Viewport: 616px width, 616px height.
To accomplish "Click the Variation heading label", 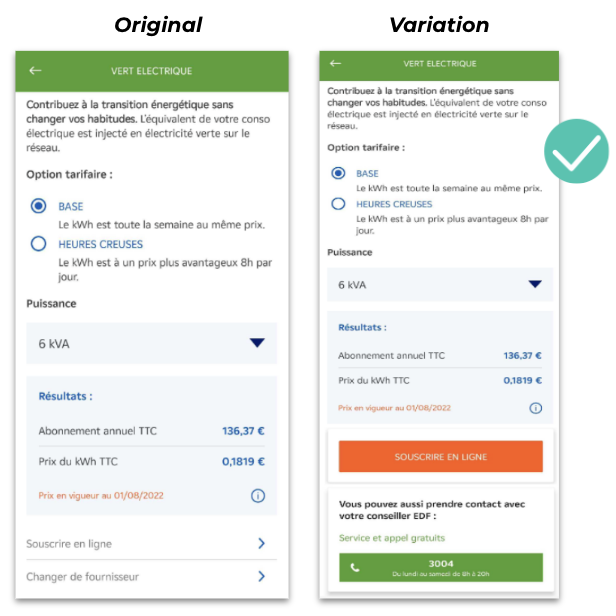I will [x=439, y=25].
